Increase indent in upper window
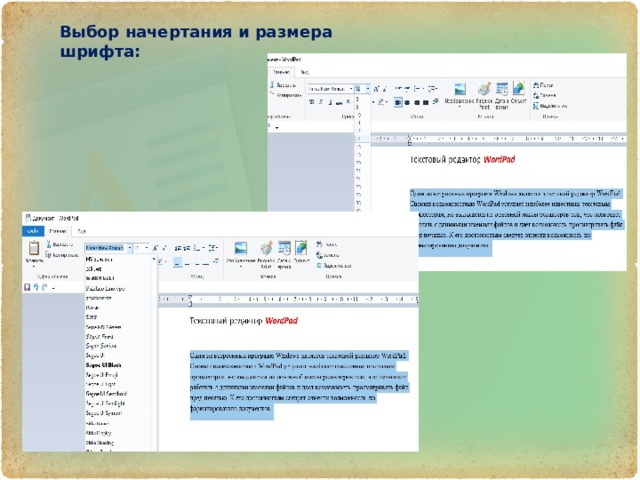 407,89
